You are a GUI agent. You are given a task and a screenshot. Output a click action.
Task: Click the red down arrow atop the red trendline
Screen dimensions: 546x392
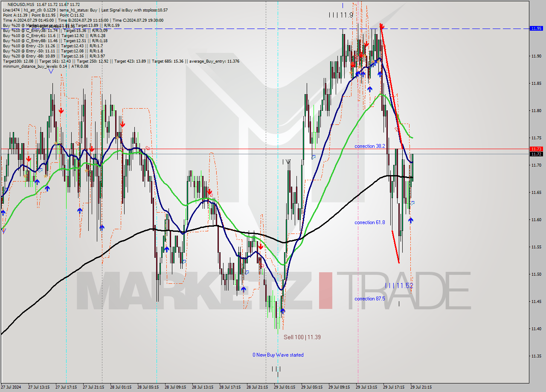click(381, 26)
